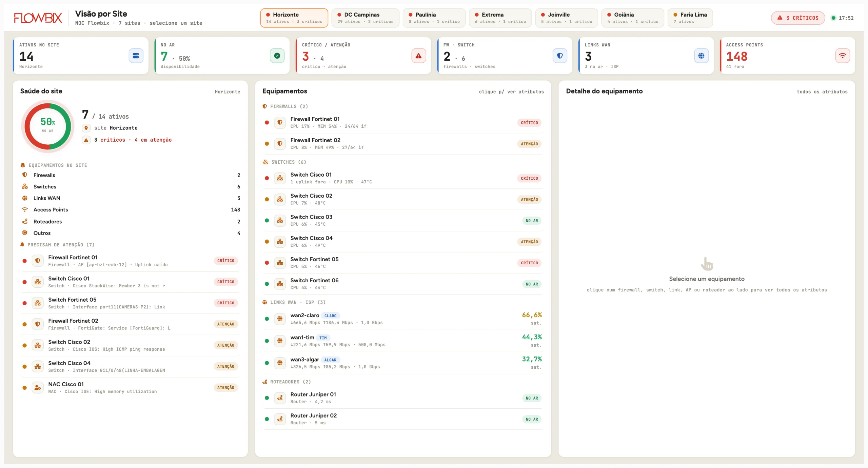Click the ALGAR provider tag
This screenshot has width=868, height=468.
[x=330, y=360]
